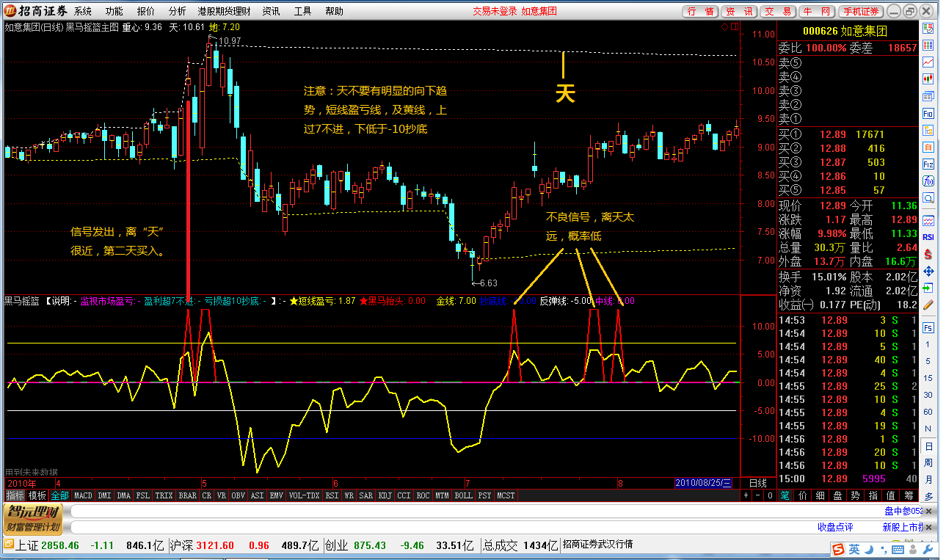
Task: Click the F5 sidebar icon
Action: 928,327
